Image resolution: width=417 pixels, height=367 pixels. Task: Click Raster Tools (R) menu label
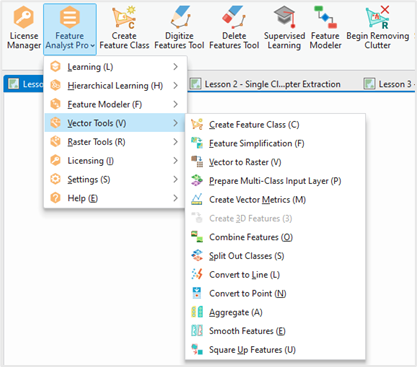[96, 142]
